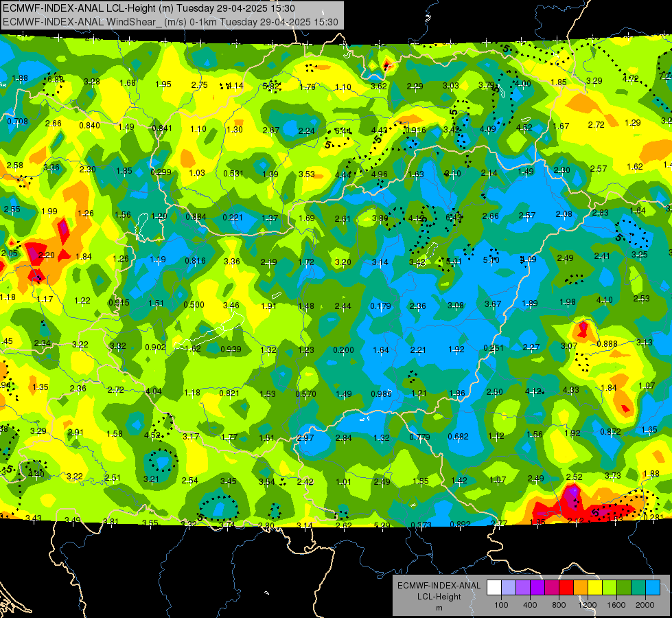Click the wind shear value 0.939
This screenshot has width=672, height=618.
(x=231, y=349)
